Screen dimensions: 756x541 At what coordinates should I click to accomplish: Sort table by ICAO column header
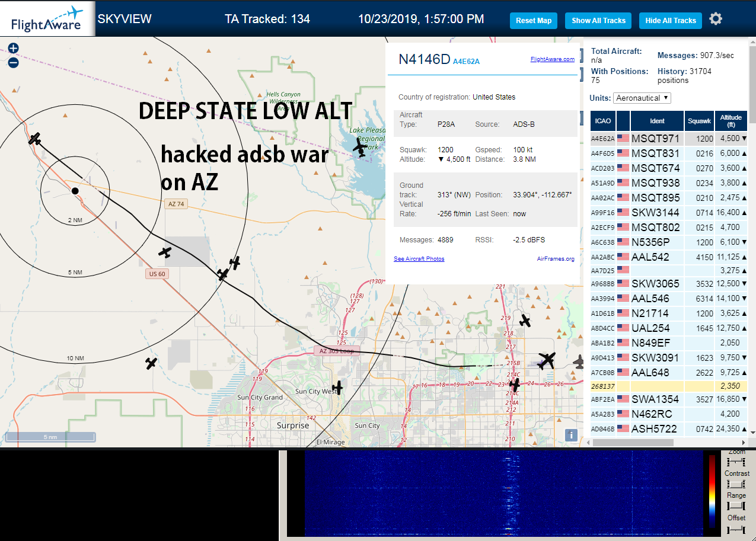coord(602,121)
